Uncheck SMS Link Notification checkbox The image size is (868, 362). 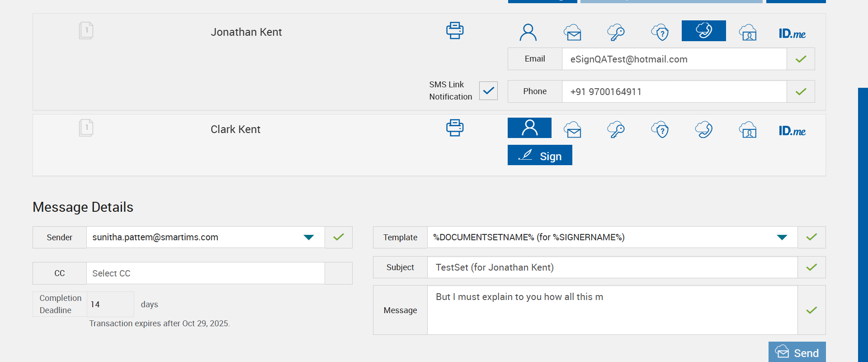tap(488, 91)
